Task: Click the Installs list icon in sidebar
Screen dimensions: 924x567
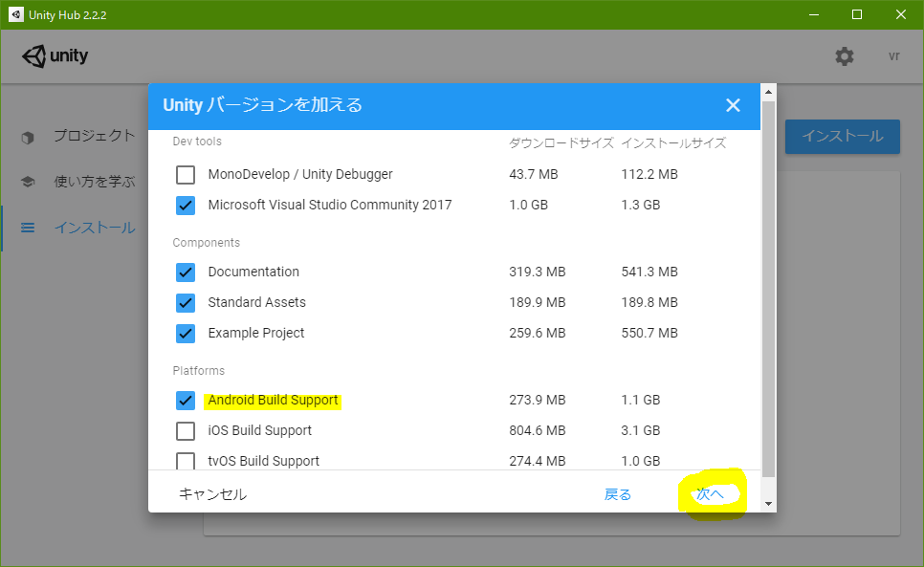Action: click(x=28, y=228)
